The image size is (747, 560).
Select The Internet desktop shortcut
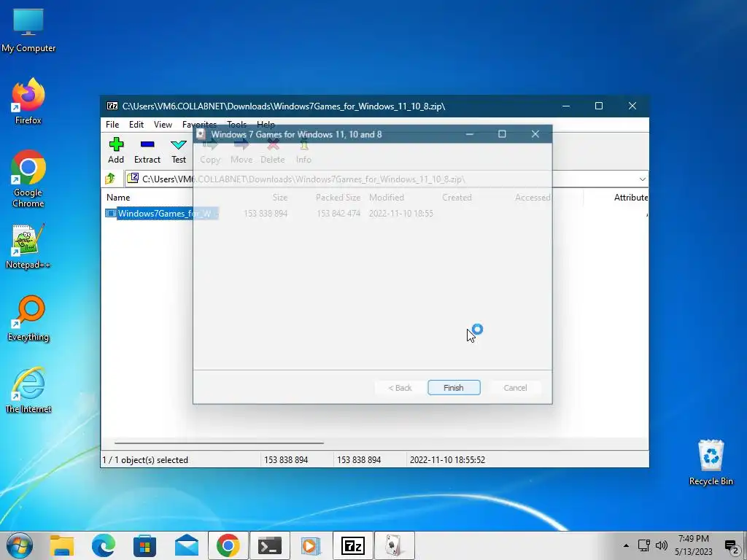pos(28,391)
